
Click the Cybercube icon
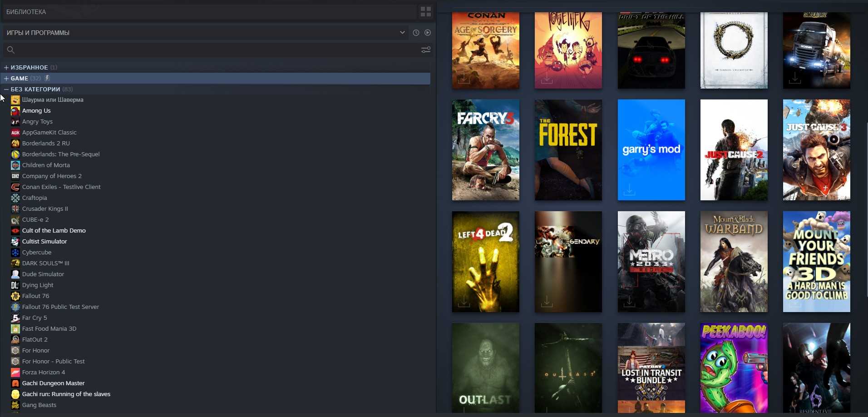coord(15,253)
